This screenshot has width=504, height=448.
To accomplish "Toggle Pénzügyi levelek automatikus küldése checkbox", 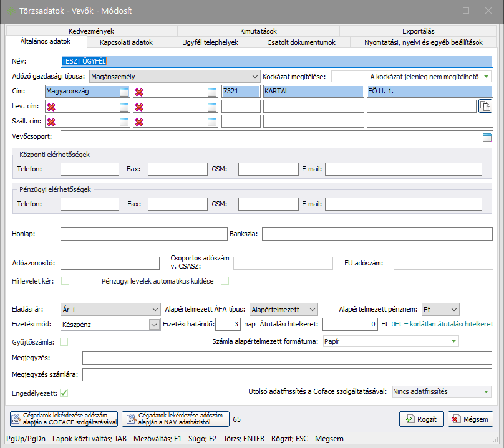I will [225, 281].
